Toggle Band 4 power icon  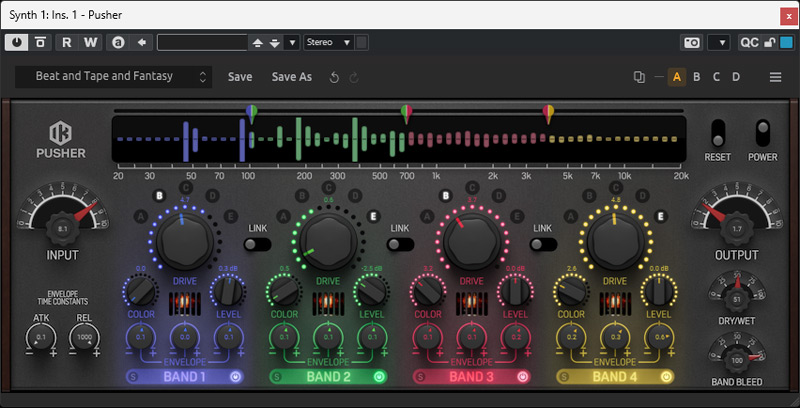pos(665,377)
